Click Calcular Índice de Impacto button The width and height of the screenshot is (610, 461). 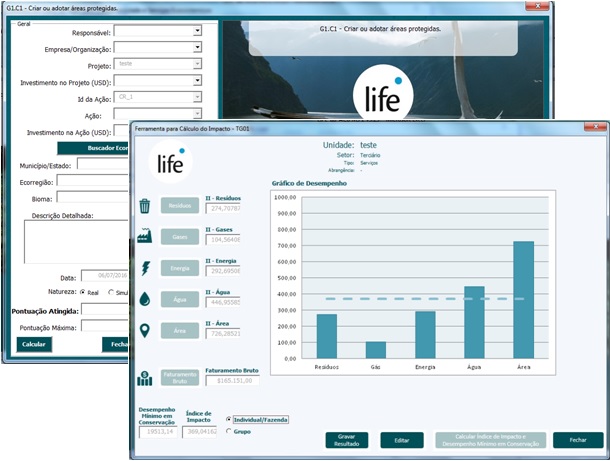point(491,440)
